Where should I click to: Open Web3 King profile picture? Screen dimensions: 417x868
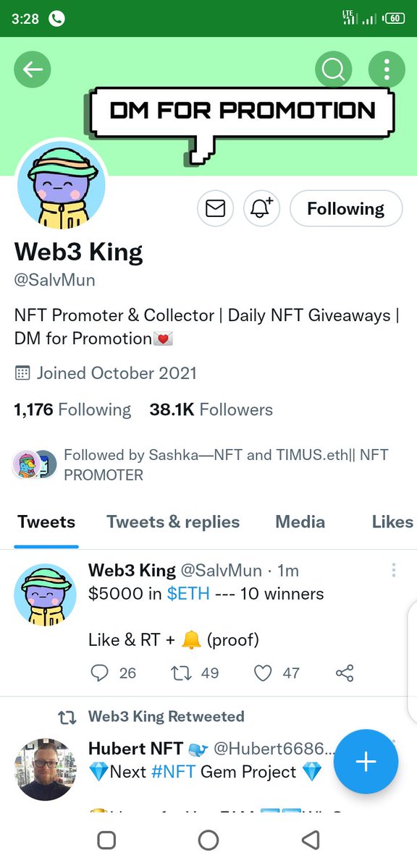tap(61, 185)
